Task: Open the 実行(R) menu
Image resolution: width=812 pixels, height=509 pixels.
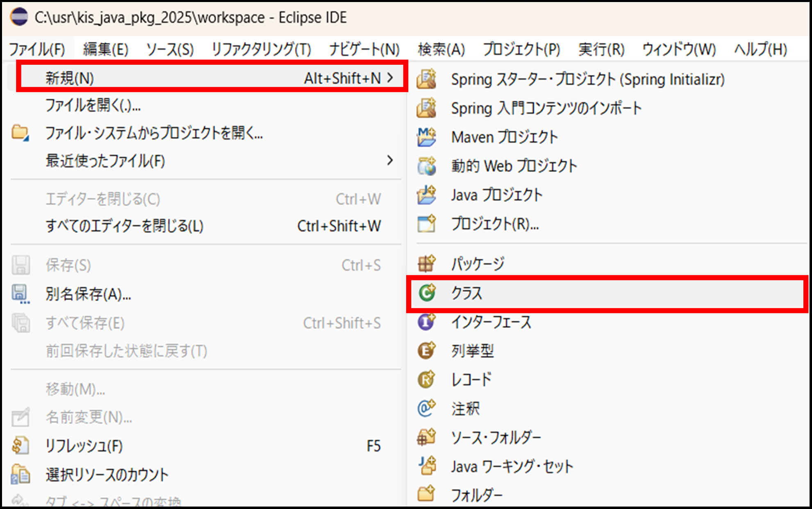Action: coord(601,50)
